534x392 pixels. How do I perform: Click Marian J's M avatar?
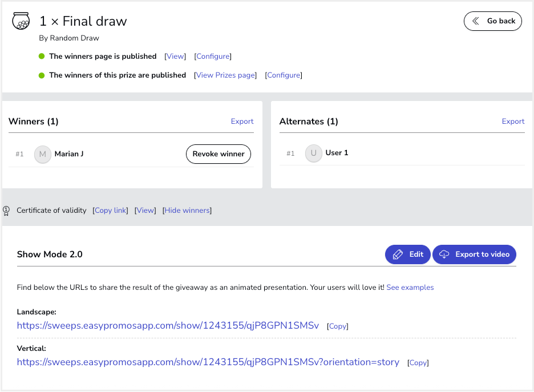point(43,154)
